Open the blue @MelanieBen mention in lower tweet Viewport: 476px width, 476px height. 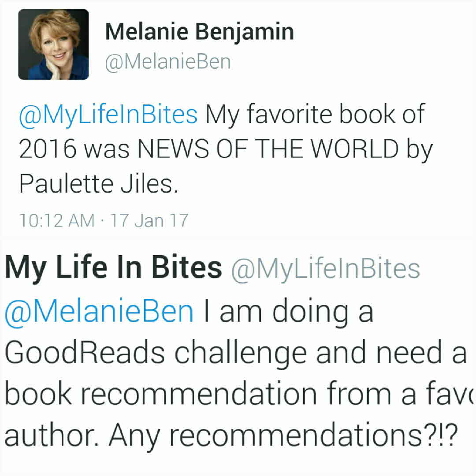99,311
